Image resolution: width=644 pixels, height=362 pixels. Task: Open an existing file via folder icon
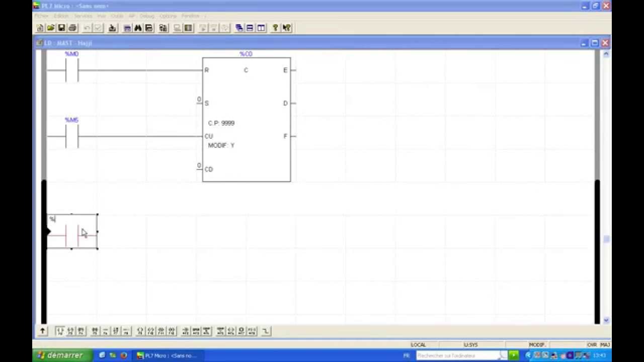pos(50,28)
